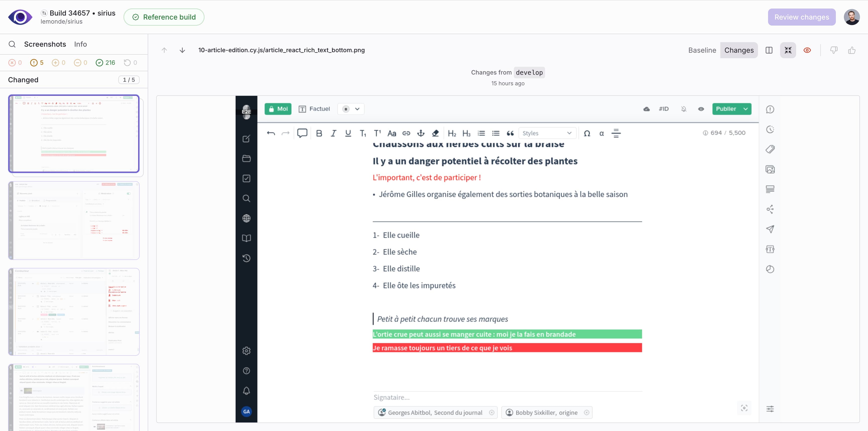Toggle the red diff overlay eye icon
This screenshot has width=868, height=431.
pos(807,50)
